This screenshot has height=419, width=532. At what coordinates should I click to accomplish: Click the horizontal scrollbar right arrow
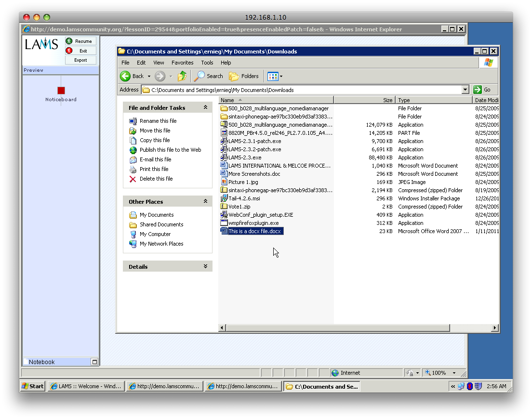(x=495, y=328)
